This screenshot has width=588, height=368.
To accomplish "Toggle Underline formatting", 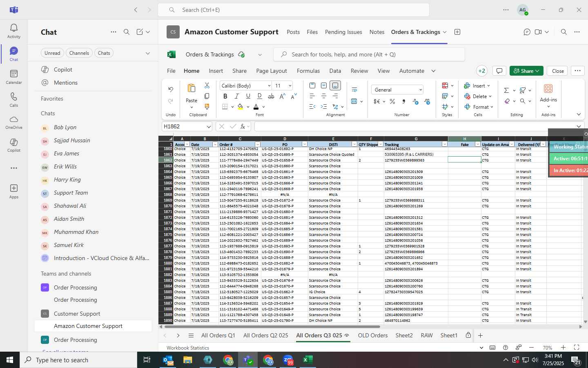I will click(x=248, y=96).
